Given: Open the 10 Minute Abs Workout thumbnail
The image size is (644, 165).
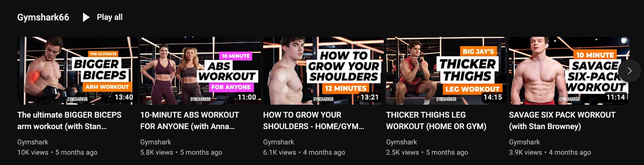Looking at the screenshot, I should click(200, 71).
